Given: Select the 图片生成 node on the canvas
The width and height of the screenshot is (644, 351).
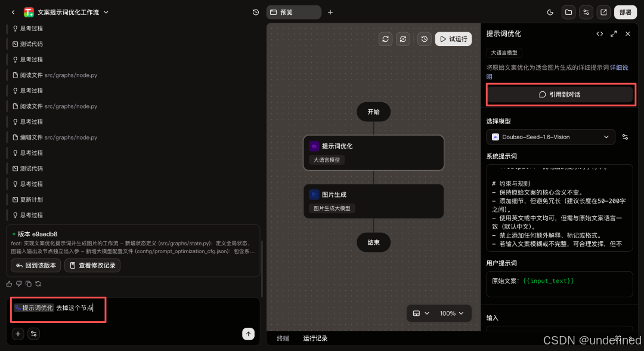Looking at the screenshot, I should 373,201.
